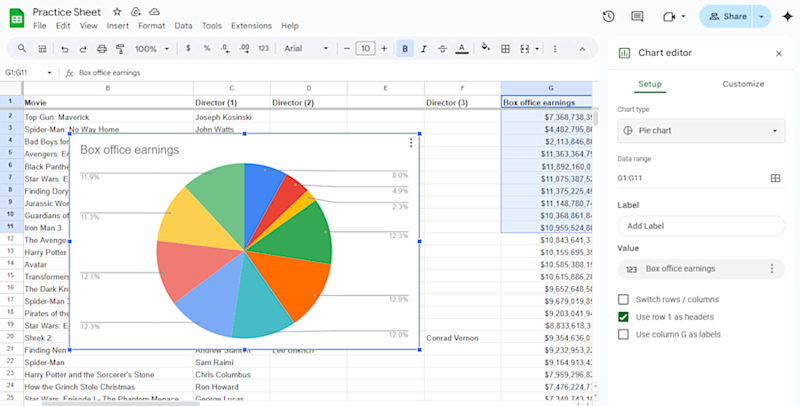The width and height of the screenshot is (800, 406).
Task: Click the Add Label button
Action: click(701, 226)
